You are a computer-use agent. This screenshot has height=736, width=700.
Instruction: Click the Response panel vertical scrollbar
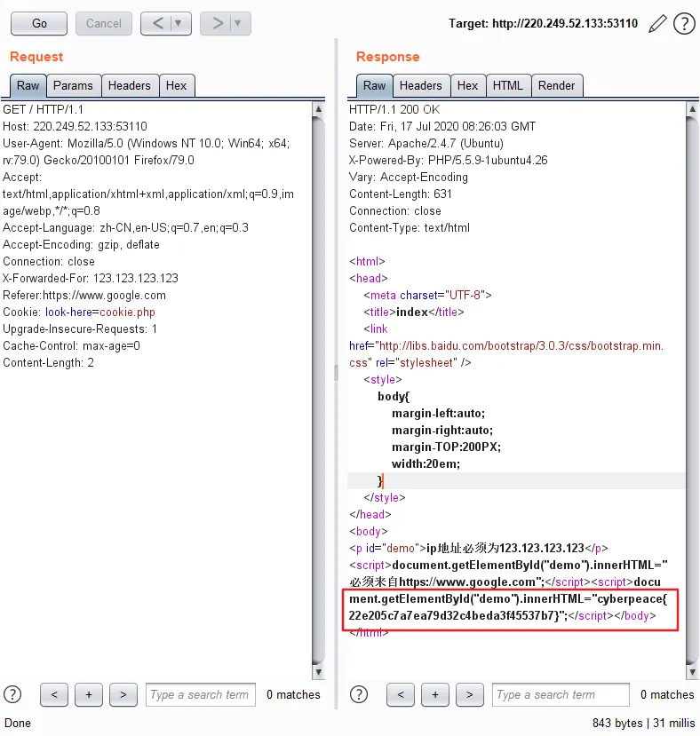pos(692,390)
